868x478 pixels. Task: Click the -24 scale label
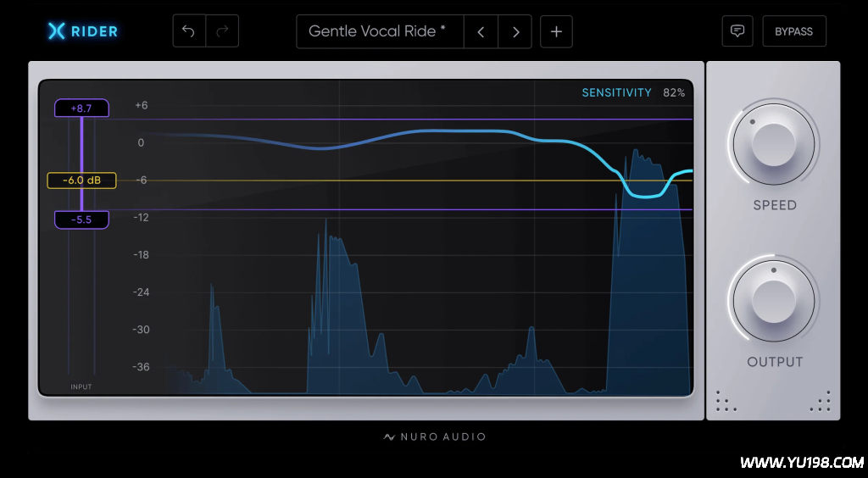click(142, 292)
